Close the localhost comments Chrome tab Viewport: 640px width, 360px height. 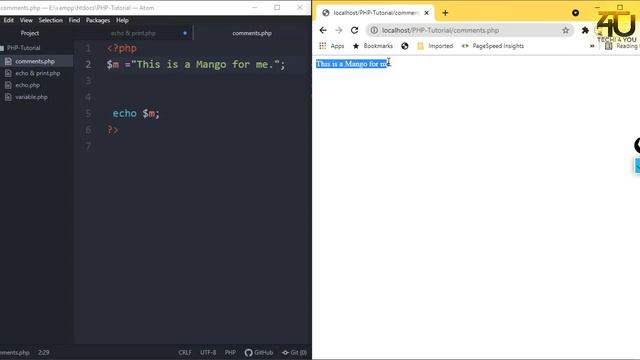(x=427, y=13)
